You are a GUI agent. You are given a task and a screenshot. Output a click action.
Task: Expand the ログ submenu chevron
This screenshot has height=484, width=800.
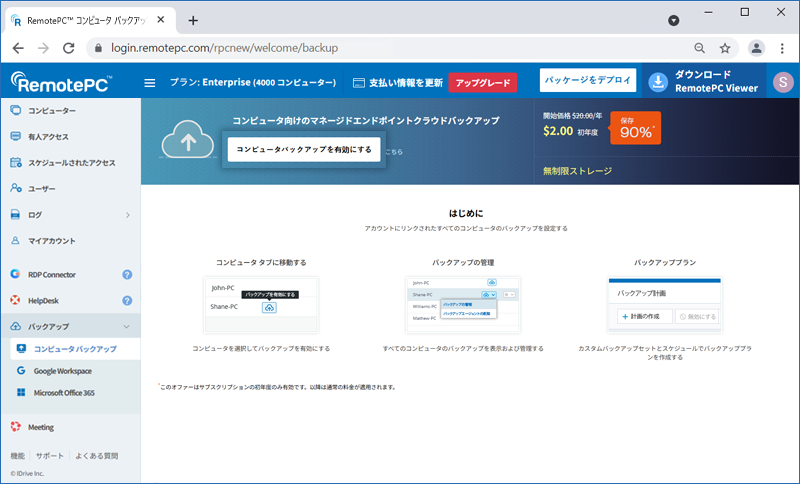tap(128, 215)
